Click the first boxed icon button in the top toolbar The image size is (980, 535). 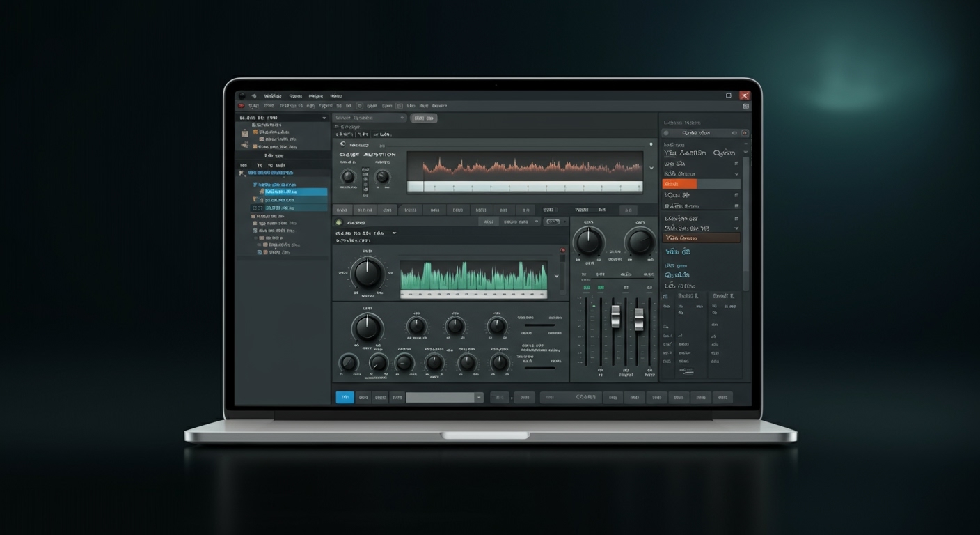[359, 106]
